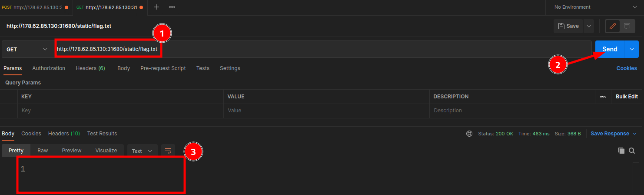Viewport: 644px width, 195px height.
Task: Search the response with magnifier icon
Action: [632, 151]
